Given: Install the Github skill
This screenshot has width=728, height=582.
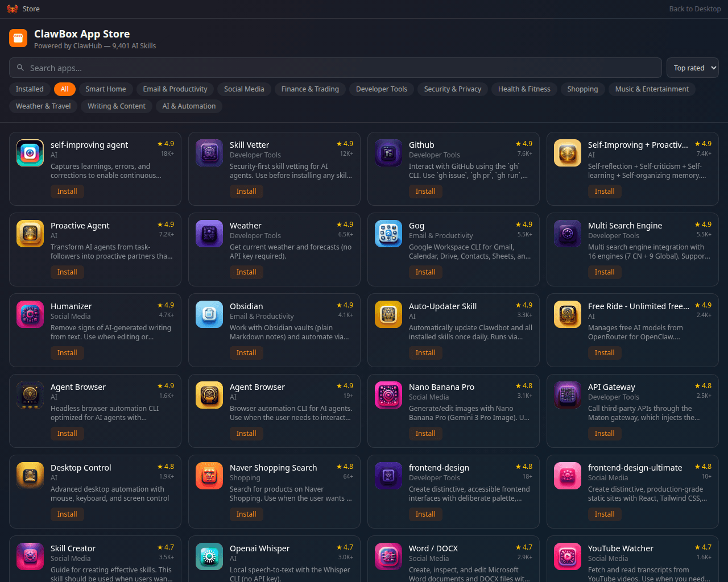Looking at the screenshot, I should tap(425, 192).
